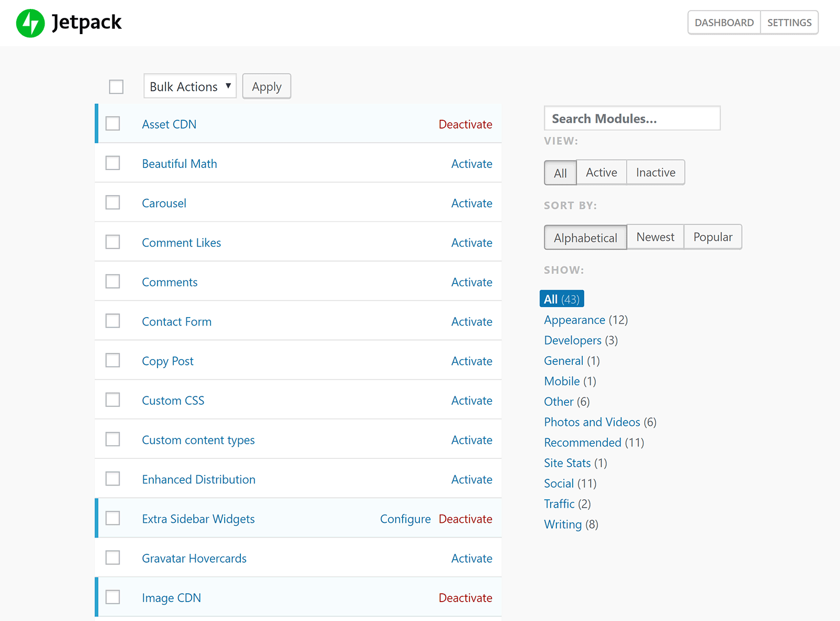Select the Active view filter
The height and width of the screenshot is (621, 840).
(602, 172)
